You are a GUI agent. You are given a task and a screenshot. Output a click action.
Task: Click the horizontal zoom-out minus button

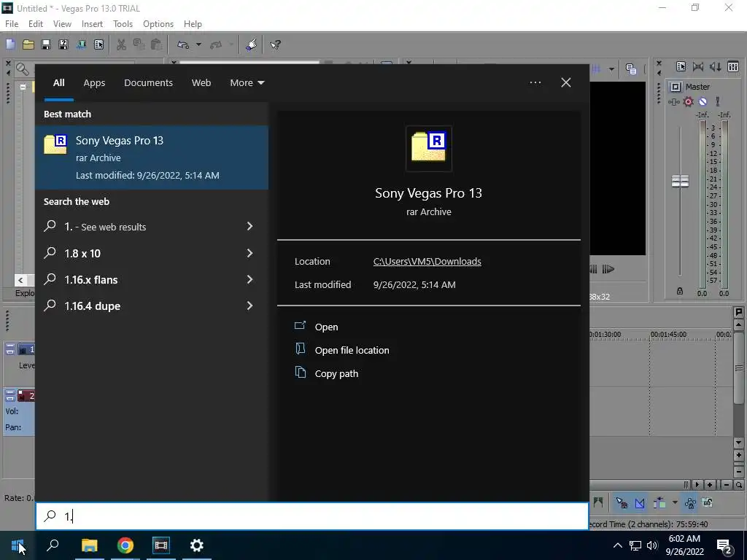click(726, 485)
